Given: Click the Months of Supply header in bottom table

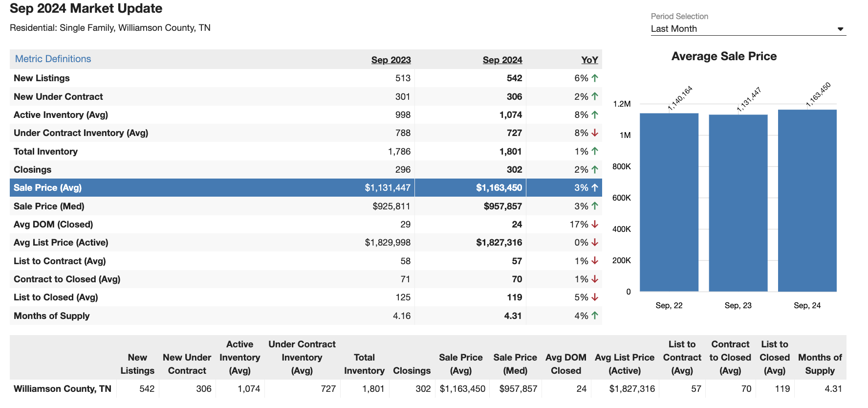Looking at the screenshot, I should click(820, 364).
